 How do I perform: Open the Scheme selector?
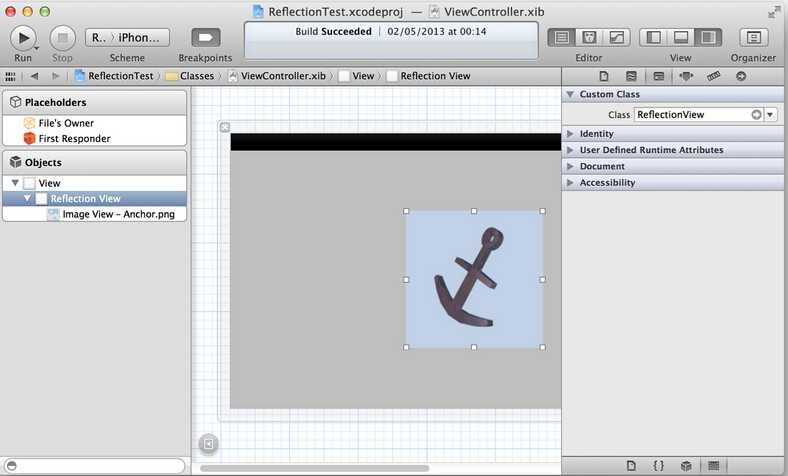tap(127, 38)
